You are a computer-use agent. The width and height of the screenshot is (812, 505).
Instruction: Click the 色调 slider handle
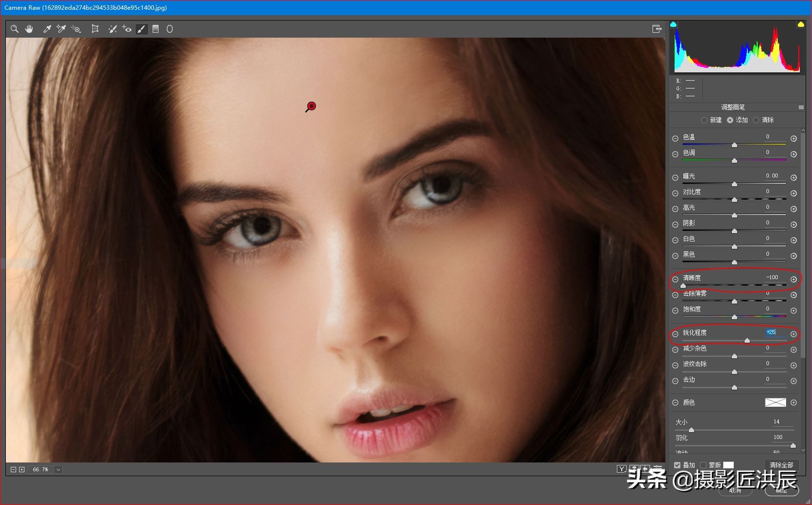(x=734, y=161)
